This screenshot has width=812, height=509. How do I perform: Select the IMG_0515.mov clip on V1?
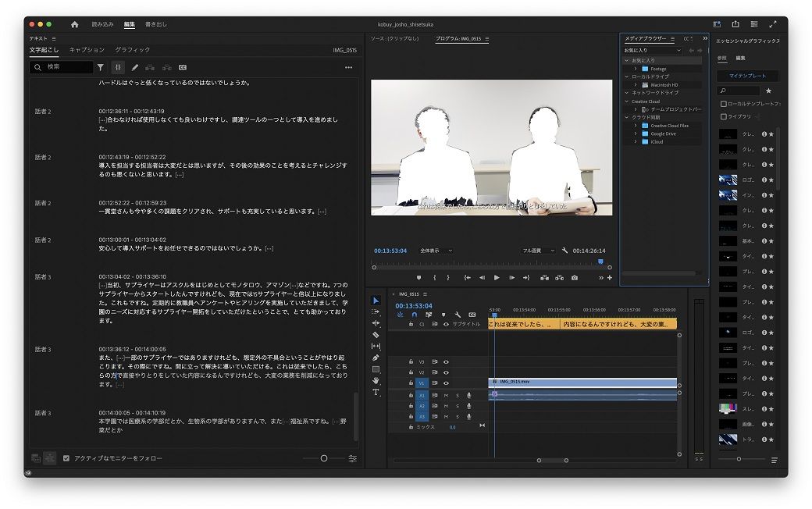582,383
